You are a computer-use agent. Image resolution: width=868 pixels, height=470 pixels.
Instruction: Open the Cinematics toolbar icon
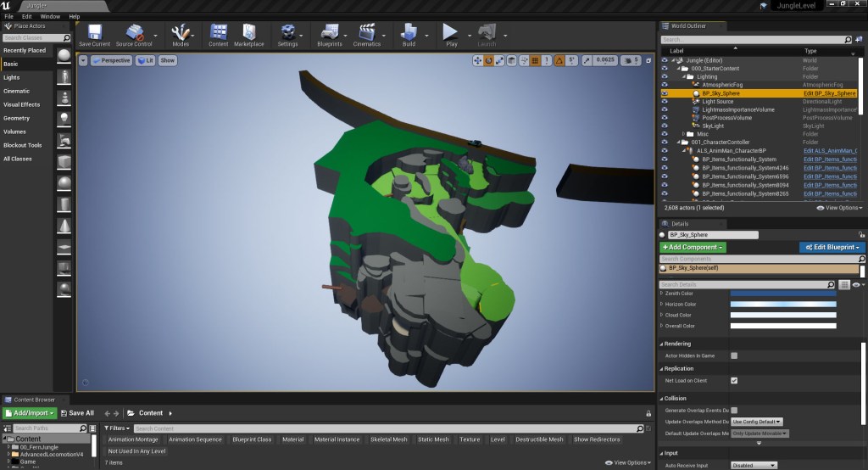[367, 32]
